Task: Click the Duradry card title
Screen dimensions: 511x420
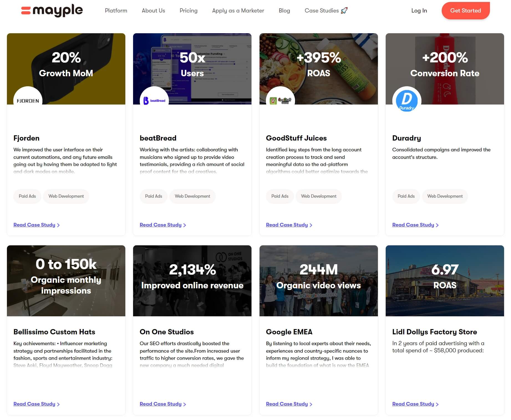Action: click(x=406, y=138)
